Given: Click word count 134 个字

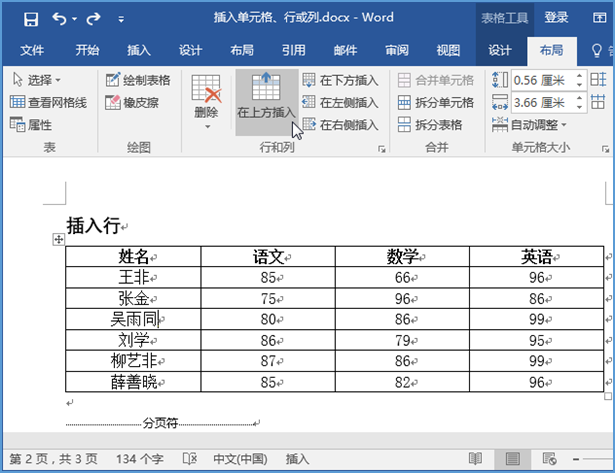Looking at the screenshot, I should pyautogui.click(x=140, y=458).
